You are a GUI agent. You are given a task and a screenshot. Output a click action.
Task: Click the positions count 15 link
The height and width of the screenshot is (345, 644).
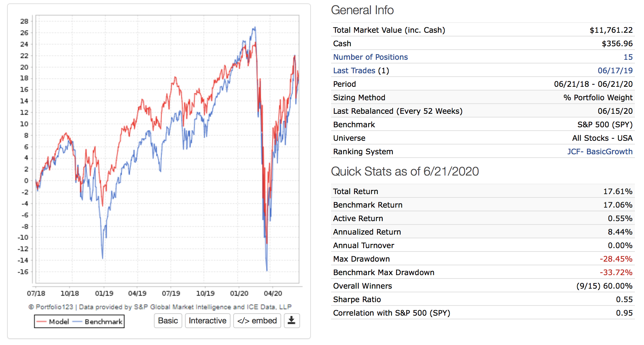coord(628,57)
